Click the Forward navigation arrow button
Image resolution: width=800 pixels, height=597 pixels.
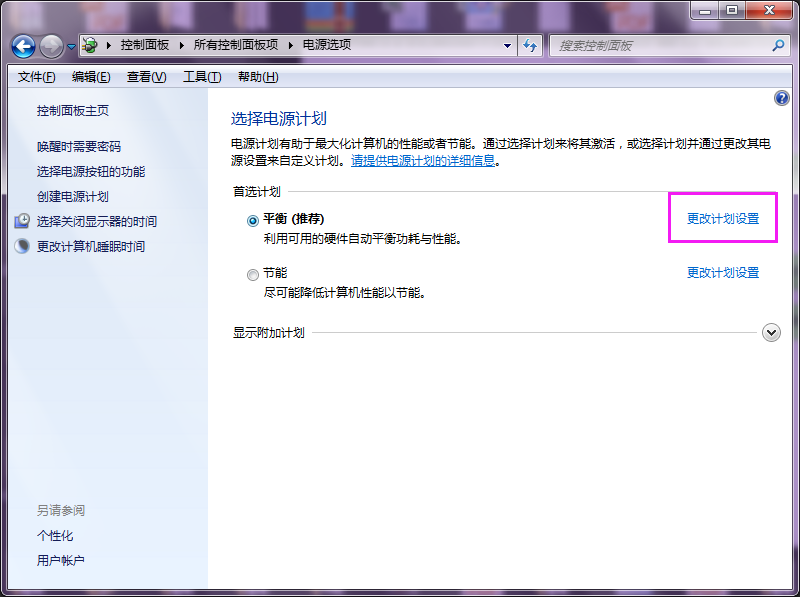point(52,46)
